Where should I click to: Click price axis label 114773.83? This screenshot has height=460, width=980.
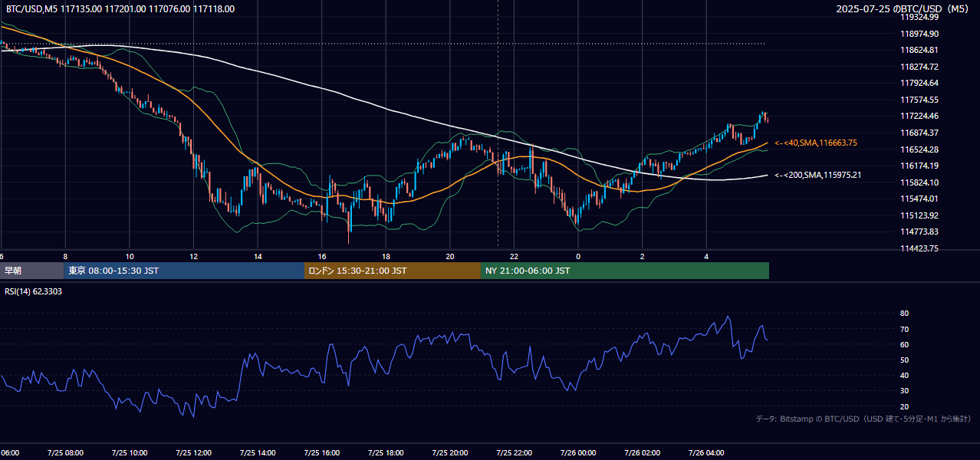pyautogui.click(x=919, y=232)
